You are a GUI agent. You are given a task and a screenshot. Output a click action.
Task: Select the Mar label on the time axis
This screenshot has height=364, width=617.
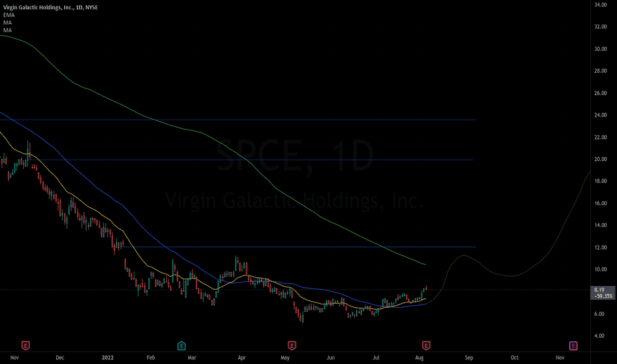coord(191,357)
